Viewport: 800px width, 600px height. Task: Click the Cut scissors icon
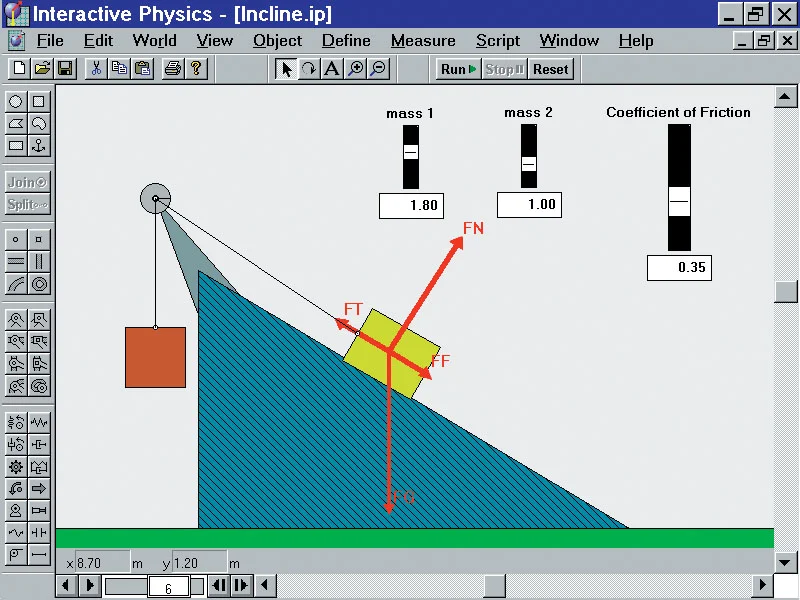pyautogui.click(x=97, y=69)
